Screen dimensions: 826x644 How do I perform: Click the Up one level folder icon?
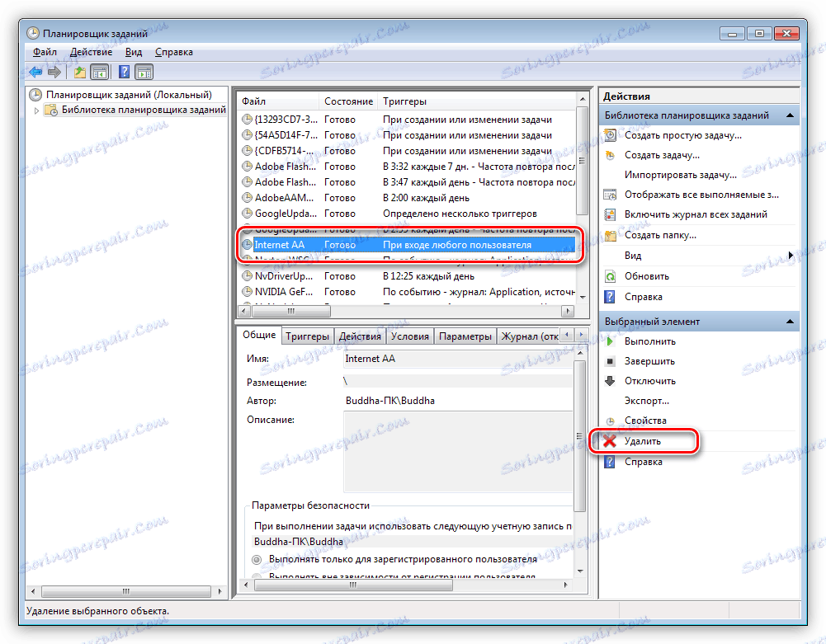[x=79, y=72]
